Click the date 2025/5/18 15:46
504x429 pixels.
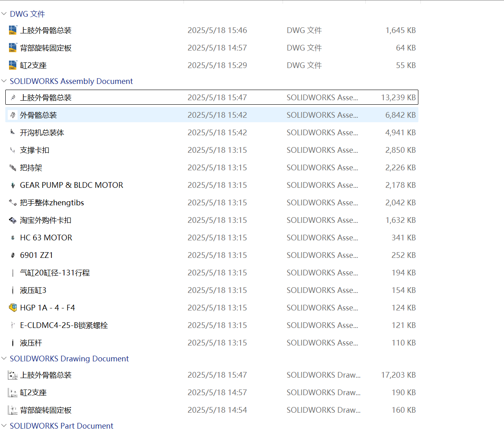pyautogui.click(x=217, y=30)
